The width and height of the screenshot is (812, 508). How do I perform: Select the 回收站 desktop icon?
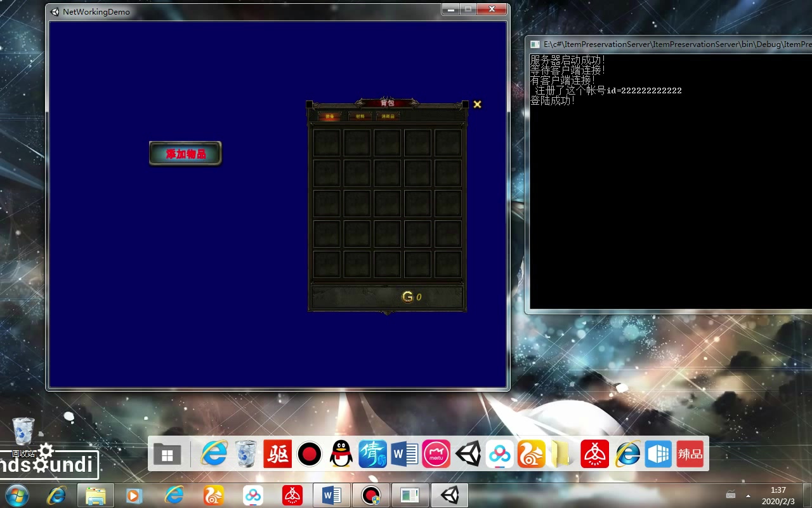pos(23,437)
